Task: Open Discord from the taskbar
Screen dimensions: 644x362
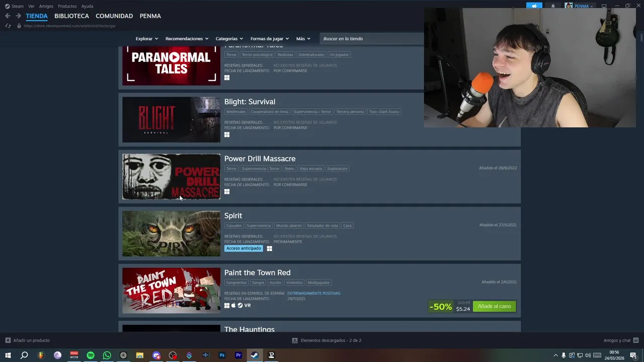Action: pyautogui.click(x=156, y=355)
